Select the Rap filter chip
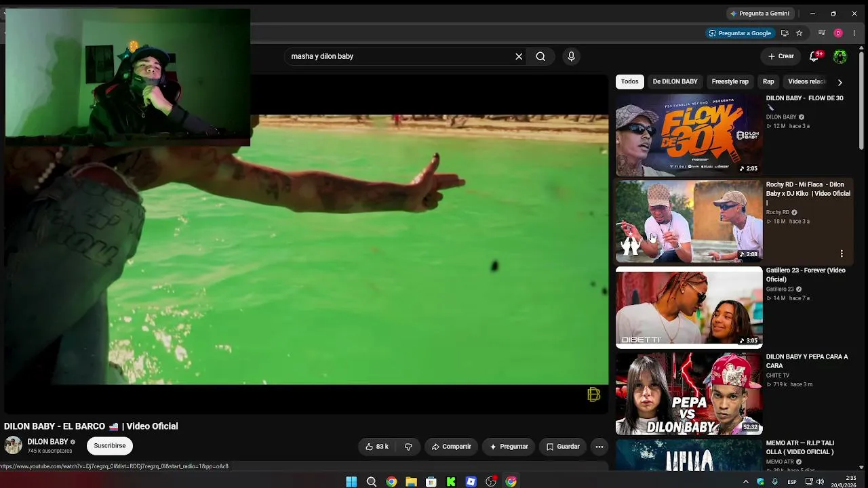The image size is (868, 488). (x=768, y=81)
